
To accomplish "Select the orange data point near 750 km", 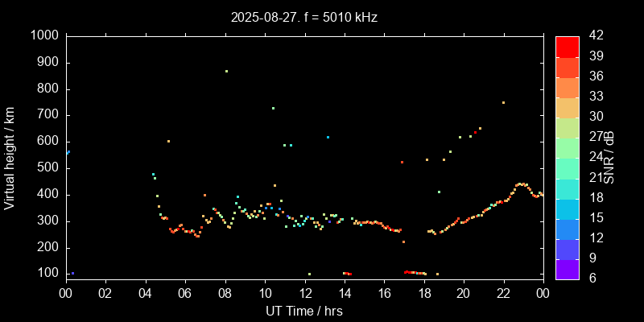I will [503, 102].
